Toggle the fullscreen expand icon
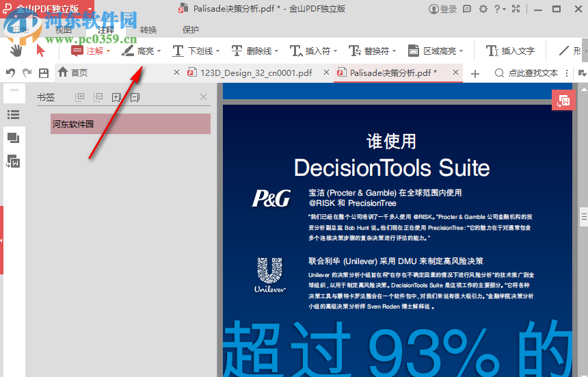588x377 pixels. pos(516,9)
